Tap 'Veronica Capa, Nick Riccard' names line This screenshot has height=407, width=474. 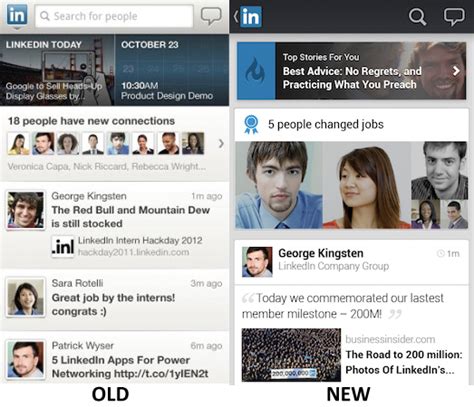tap(106, 166)
